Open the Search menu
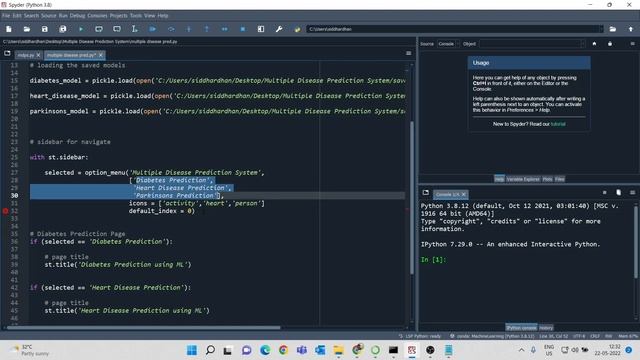 point(31,16)
